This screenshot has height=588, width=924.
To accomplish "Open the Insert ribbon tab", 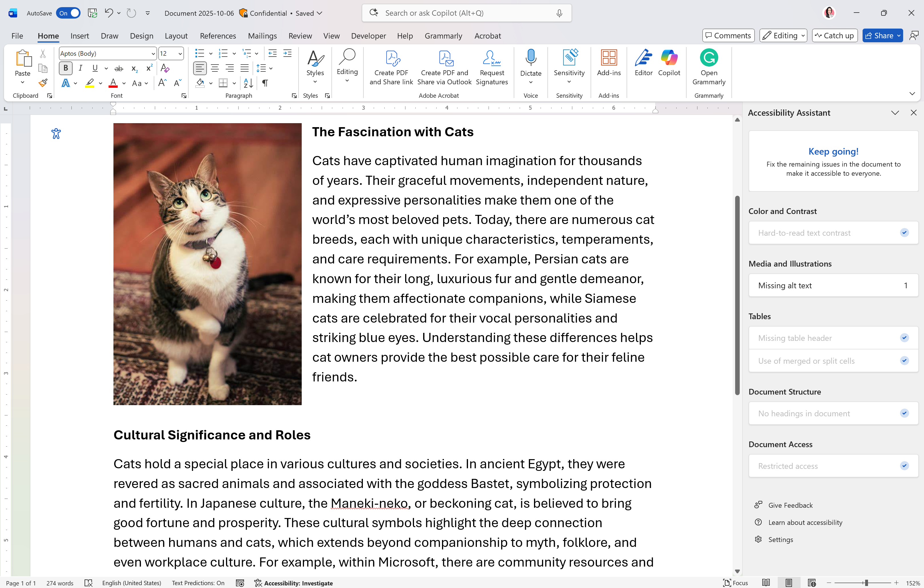I will point(79,36).
